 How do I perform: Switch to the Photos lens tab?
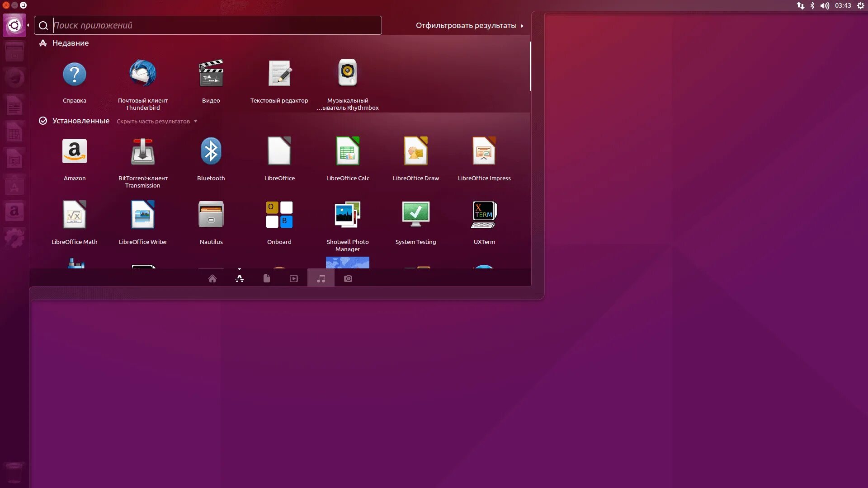pos(348,278)
